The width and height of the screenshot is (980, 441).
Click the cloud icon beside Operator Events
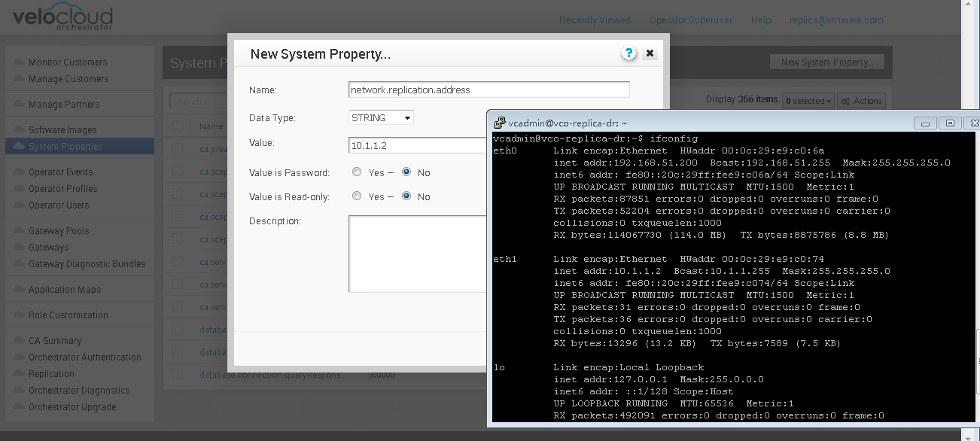pyautogui.click(x=17, y=172)
